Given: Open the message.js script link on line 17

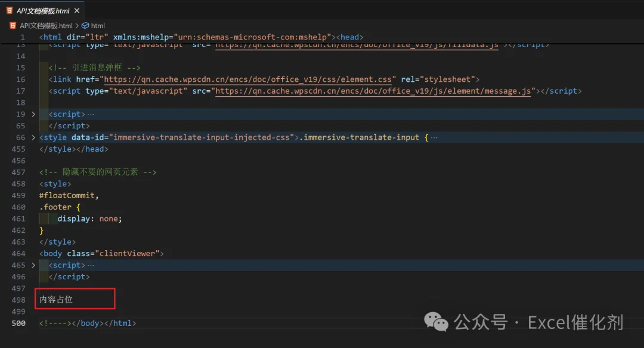Looking at the screenshot, I should coord(373,91).
